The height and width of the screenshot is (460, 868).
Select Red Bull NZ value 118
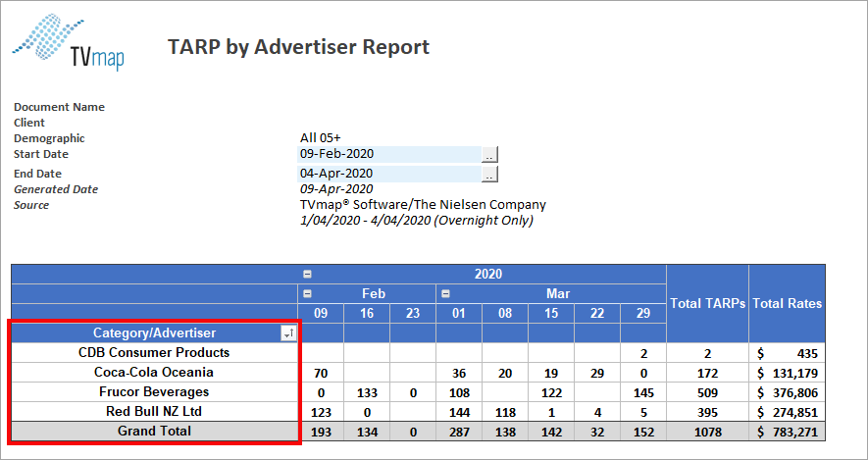click(505, 414)
